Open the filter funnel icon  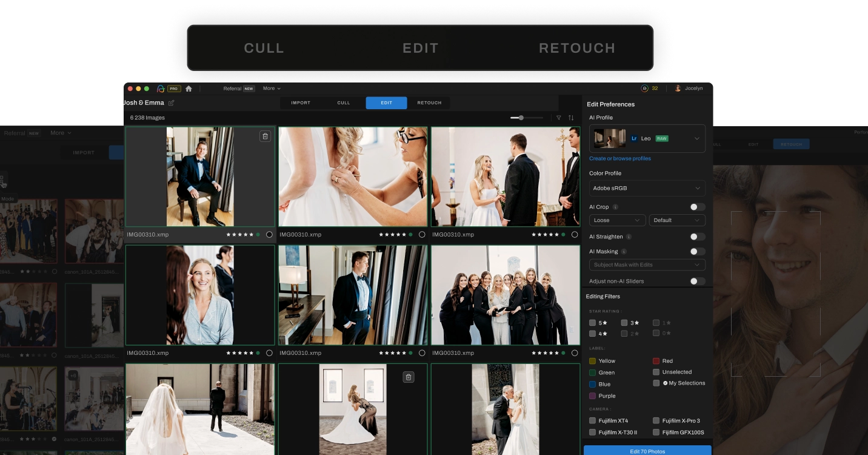[x=558, y=118]
